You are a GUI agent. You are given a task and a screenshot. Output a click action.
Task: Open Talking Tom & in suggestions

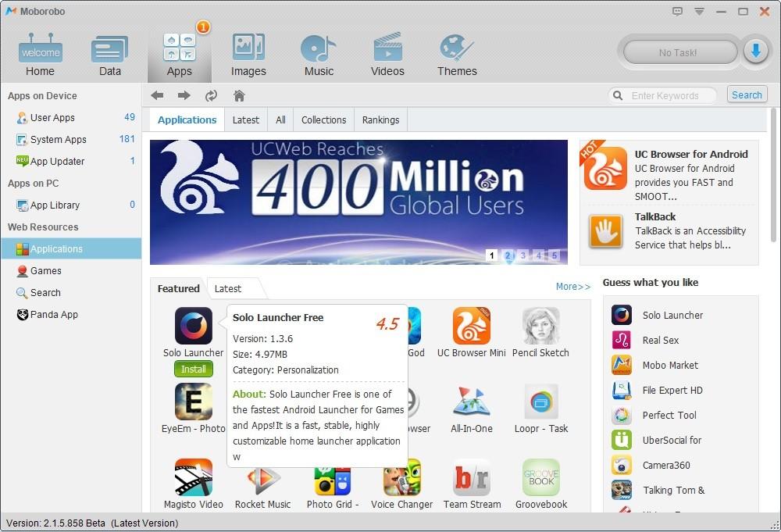coord(673,490)
